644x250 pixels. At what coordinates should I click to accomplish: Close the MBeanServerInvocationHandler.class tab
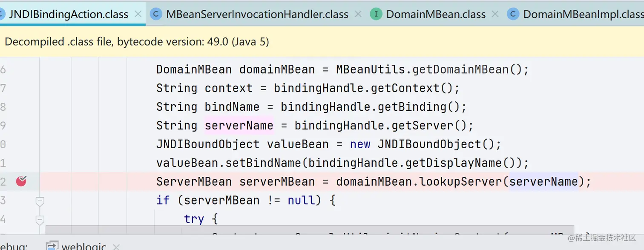(358, 14)
